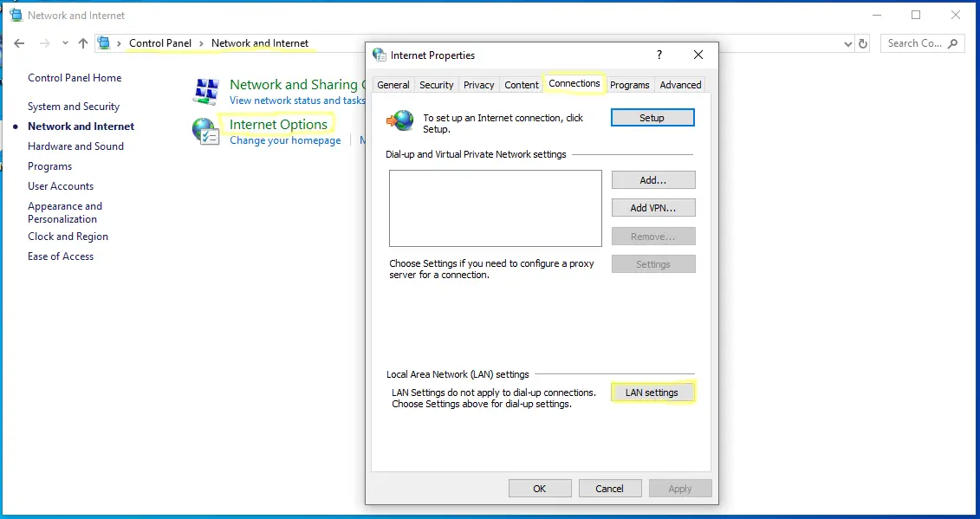Image resolution: width=980 pixels, height=519 pixels.
Task: Close the Internet Properties dialog
Action: 698,55
